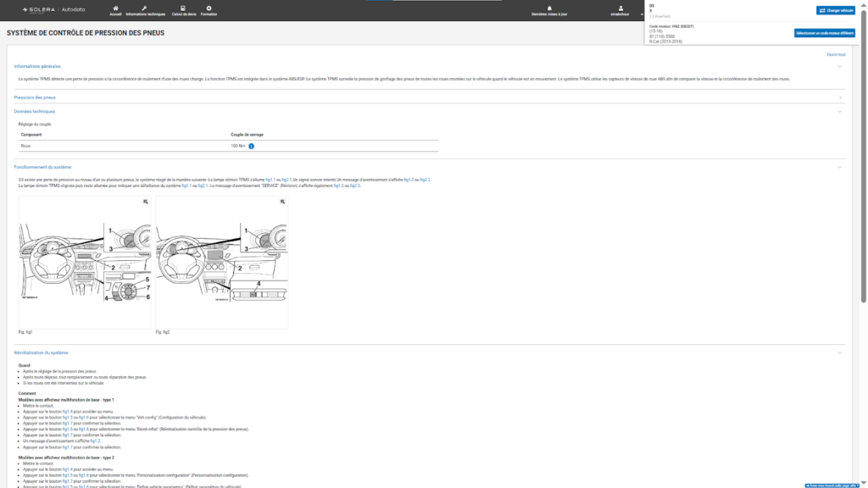The height and width of the screenshot is (488, 868).
Task: Click the info icon beside 100 Nm
Action: (251, 146)
